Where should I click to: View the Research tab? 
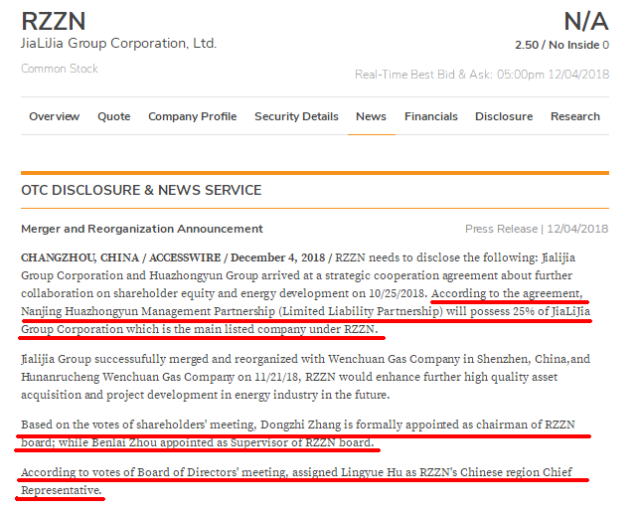[575, 116]
